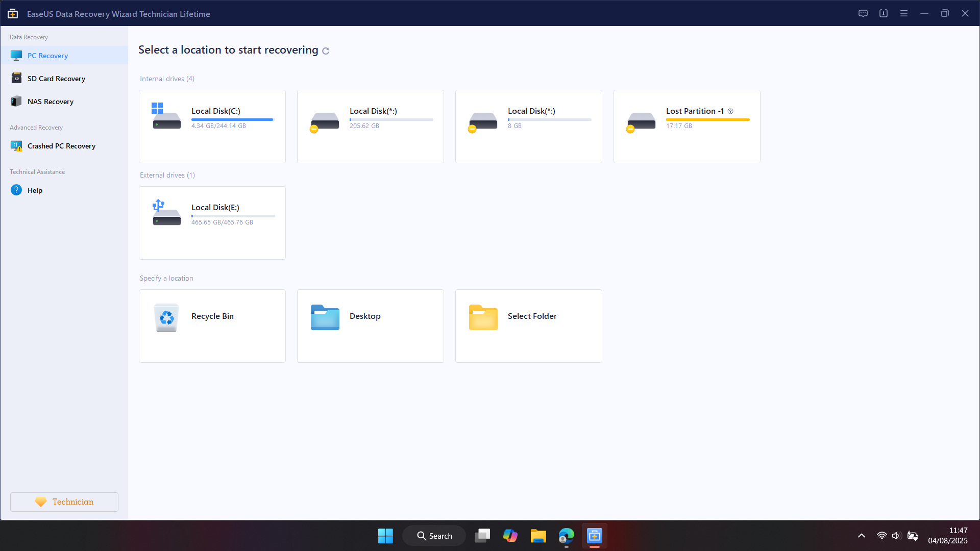Open the Help section
Viewport: 980px width, 551px height.
click(35, 190)
